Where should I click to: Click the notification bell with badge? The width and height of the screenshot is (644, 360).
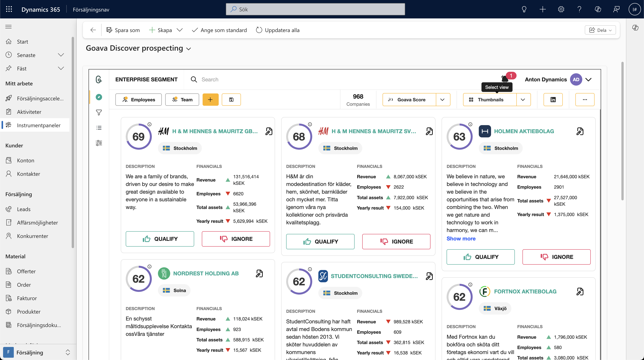tap(505, 79)
